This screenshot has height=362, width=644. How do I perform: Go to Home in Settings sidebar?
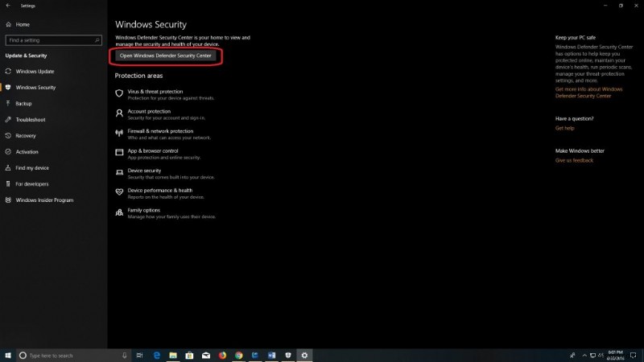(x=18, y=25)
